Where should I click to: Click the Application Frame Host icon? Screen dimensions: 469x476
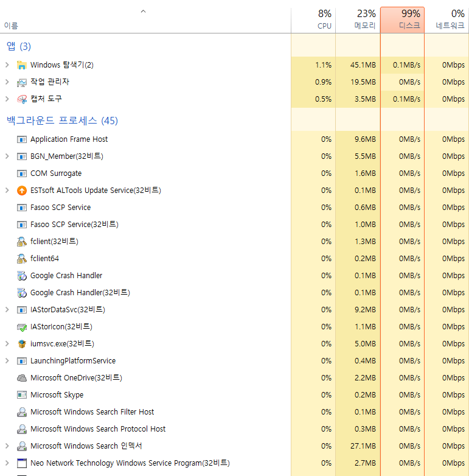[21, 139]
